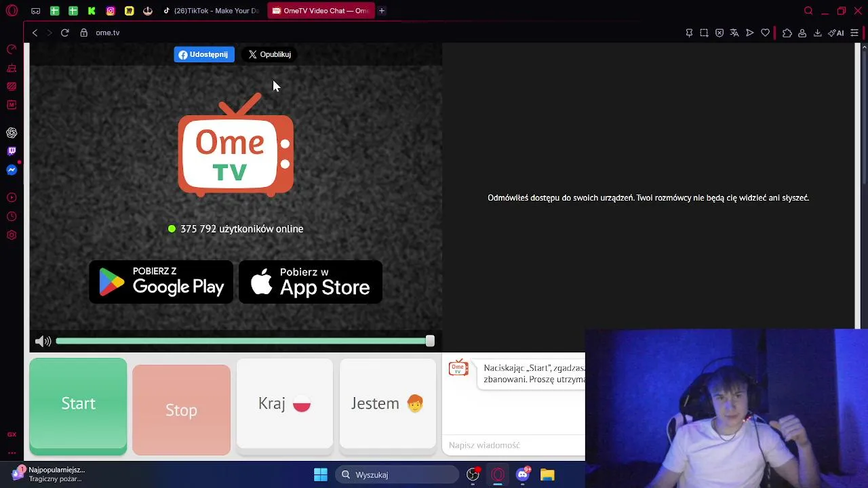Click the GX Corner icon at sidebar bottom

12,434
